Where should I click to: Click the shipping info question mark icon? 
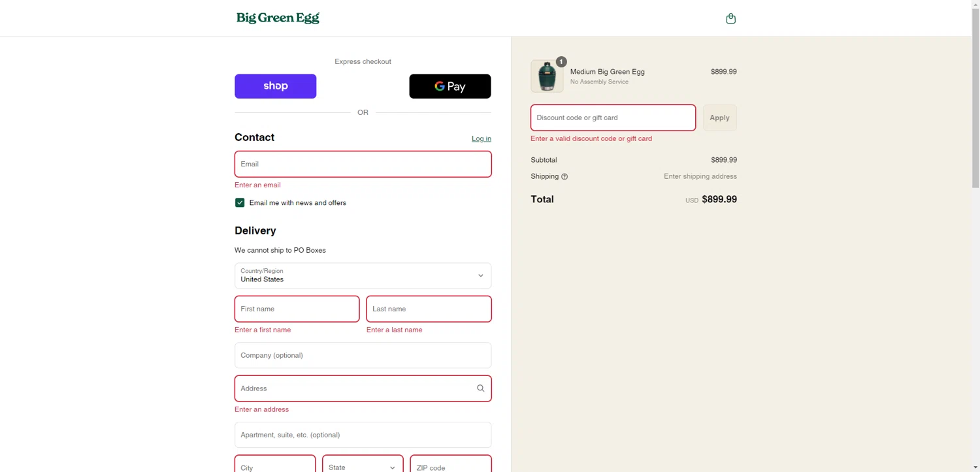tap(564, 176)
